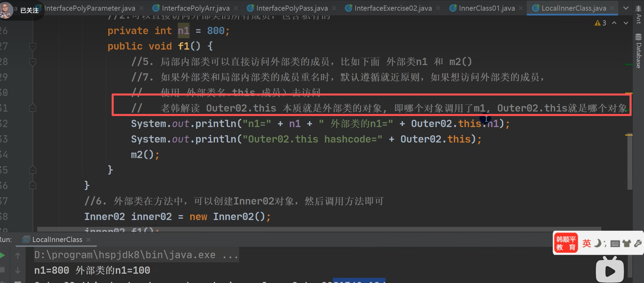
Task: Close the InterfacePolyPass.java tab
Action: tap(334, 8)
